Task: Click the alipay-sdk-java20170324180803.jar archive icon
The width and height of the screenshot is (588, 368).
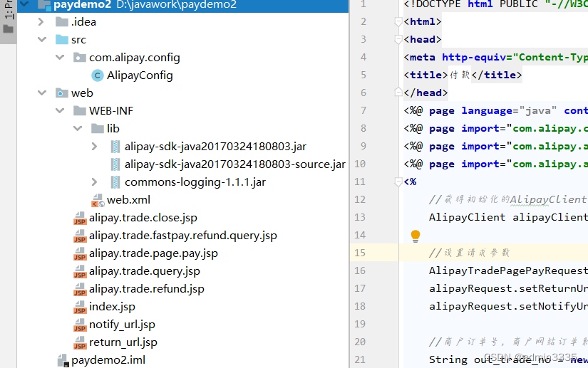Action: 115,147
